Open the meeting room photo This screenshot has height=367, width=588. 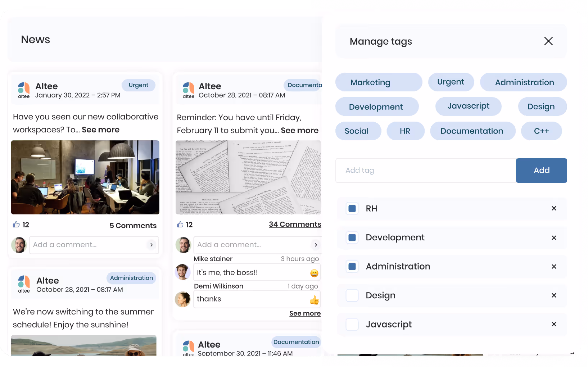(x=85, y=177)
